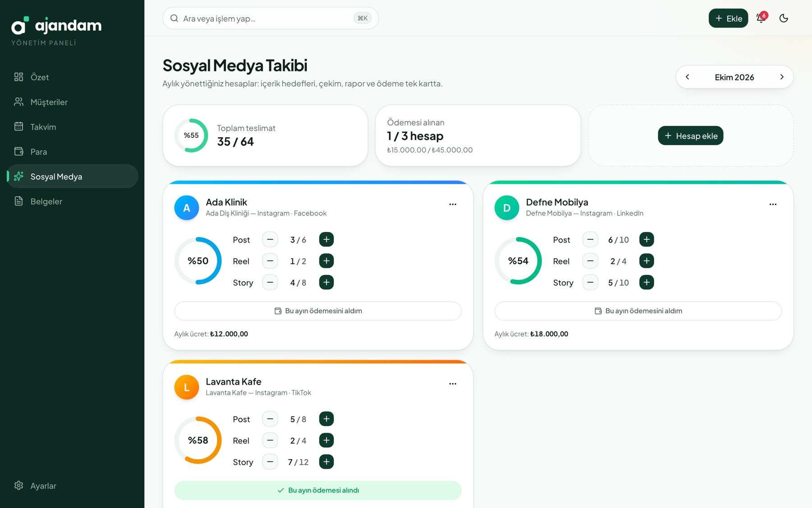Click the ajandam logo
This screenshot has height=508, width=812.
pyautogui.click(x=56, y=26)
